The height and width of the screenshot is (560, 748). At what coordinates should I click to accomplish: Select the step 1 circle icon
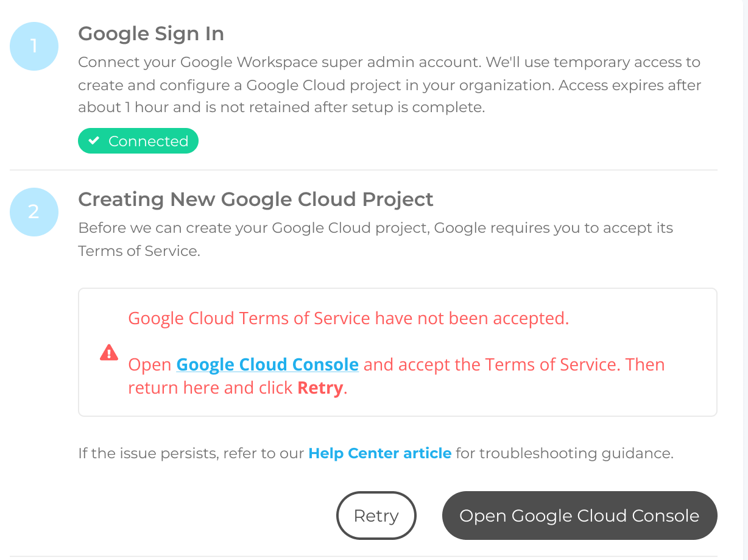click(x=34, y=46)
